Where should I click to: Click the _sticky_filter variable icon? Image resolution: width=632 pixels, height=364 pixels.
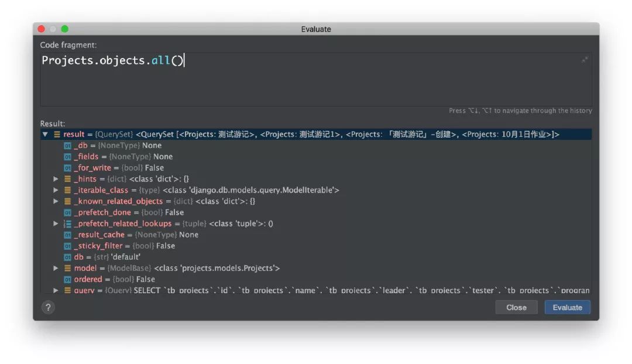(67, 246)
